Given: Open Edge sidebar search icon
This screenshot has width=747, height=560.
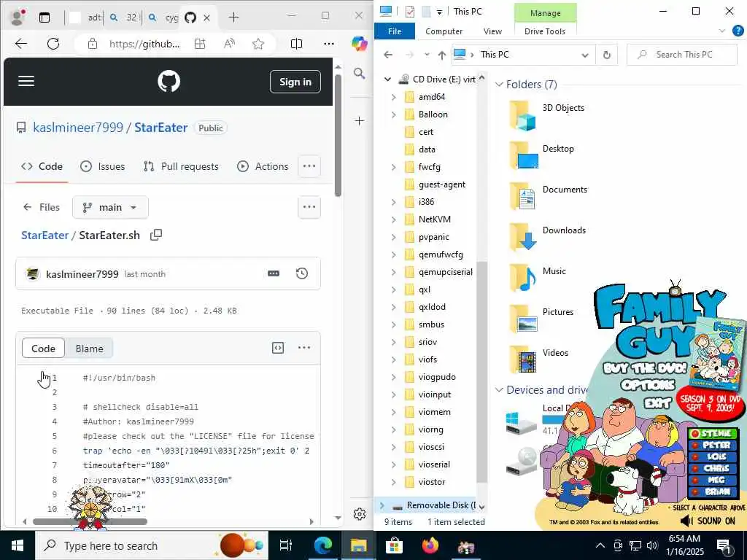Looking at the screenshot, I should point(360,74).
